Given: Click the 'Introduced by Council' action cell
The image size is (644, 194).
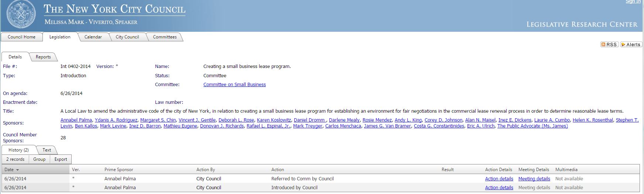Looking at the screenshot, I should 294,188.
